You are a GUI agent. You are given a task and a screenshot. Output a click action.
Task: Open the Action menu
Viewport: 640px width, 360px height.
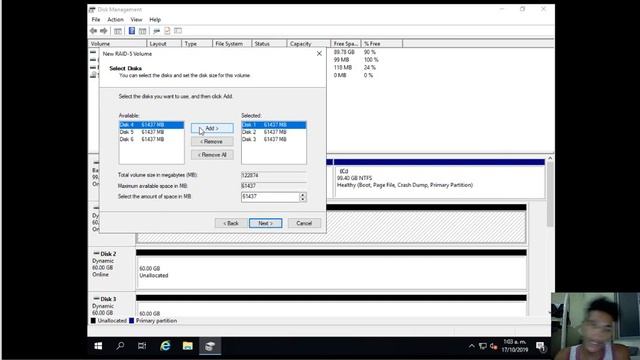tap(116, 20)
